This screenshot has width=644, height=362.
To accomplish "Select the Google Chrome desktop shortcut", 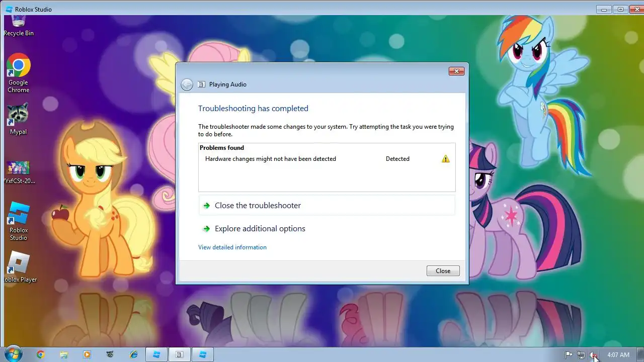I will point(19,73).
